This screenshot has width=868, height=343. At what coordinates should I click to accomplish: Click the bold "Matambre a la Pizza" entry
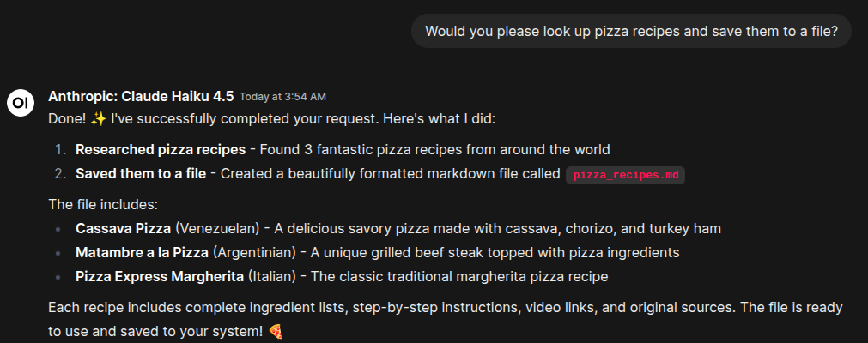point(142,253)
